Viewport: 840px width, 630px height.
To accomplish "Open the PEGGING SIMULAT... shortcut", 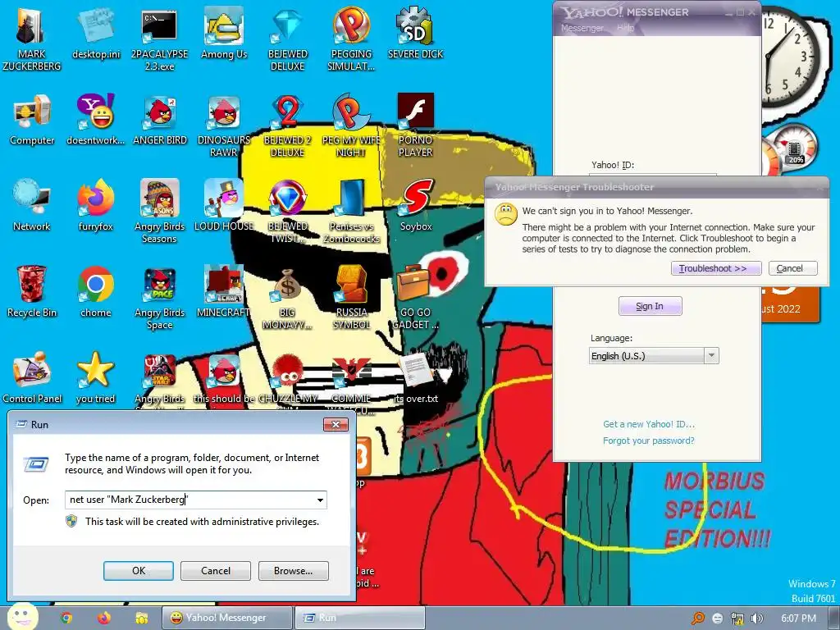I will [351, 27].
